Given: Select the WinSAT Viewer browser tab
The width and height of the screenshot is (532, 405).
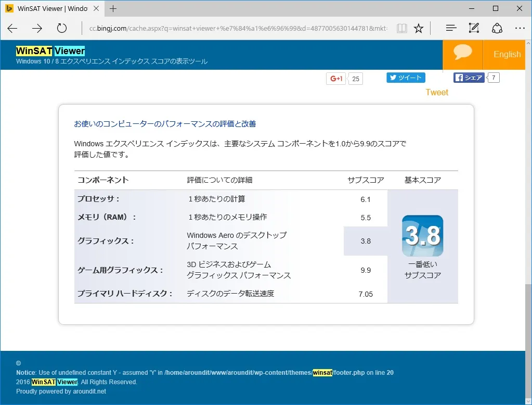Looking at the screenshot, I should [x=53, y=8].
